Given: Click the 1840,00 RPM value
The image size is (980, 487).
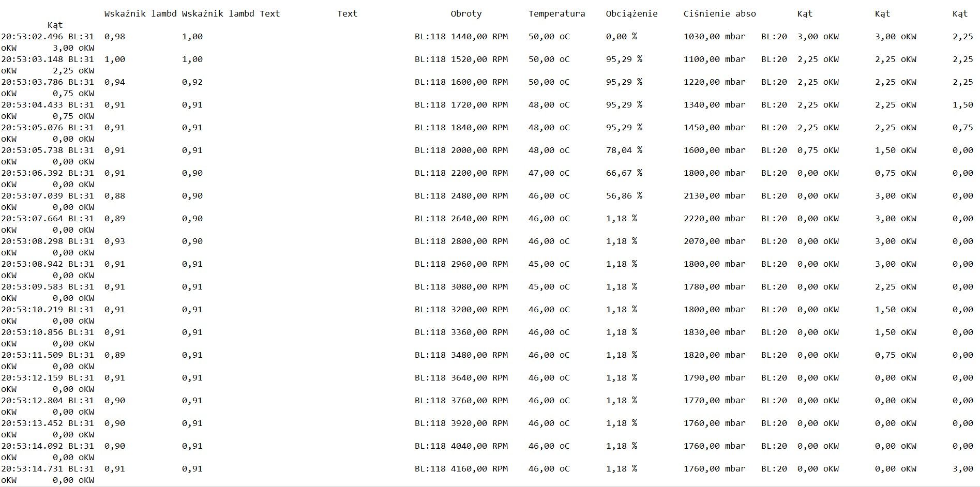Looking at the screenshot, I should click(x=479, y=128).
